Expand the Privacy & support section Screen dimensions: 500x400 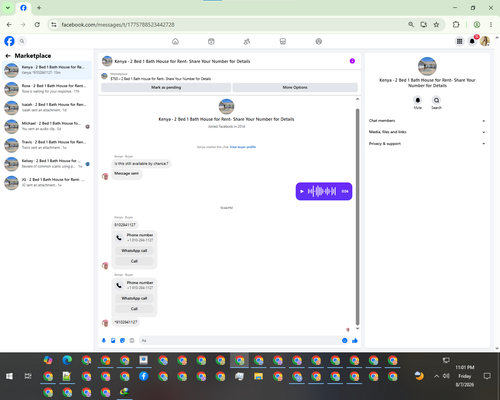coord(427,144)
